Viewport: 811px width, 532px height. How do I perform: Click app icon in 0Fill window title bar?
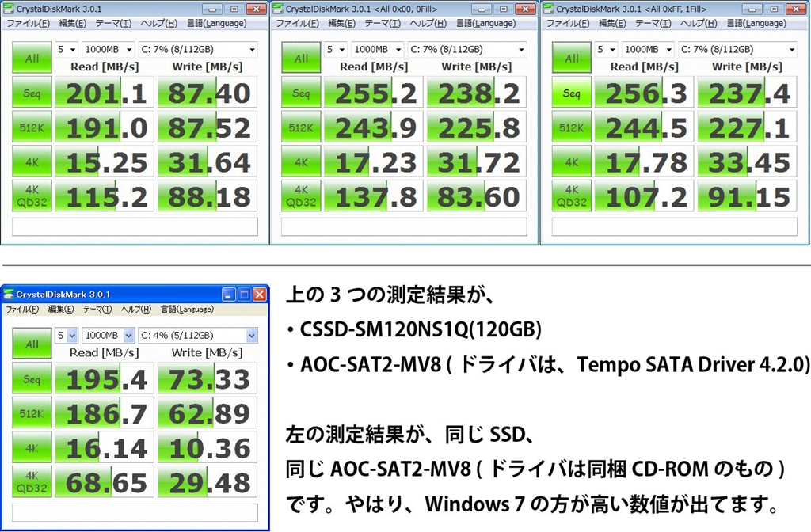tap(278, 9)
